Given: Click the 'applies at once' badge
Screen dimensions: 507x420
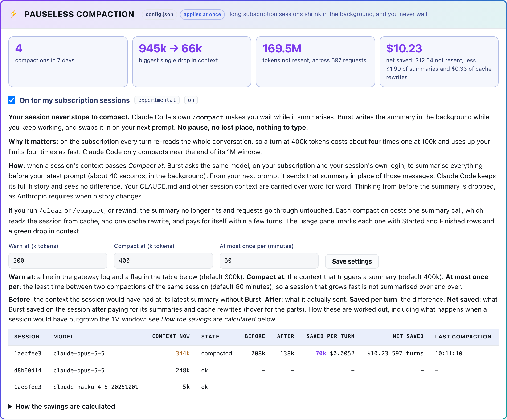Looking at the screenshot, I should coord(202,14).
